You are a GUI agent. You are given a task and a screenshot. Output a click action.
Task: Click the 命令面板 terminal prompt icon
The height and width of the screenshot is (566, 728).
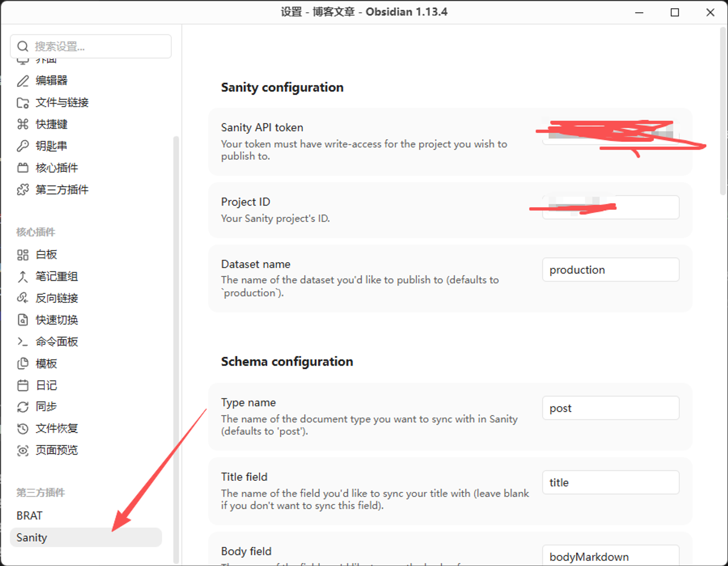(x=23, y=342)
